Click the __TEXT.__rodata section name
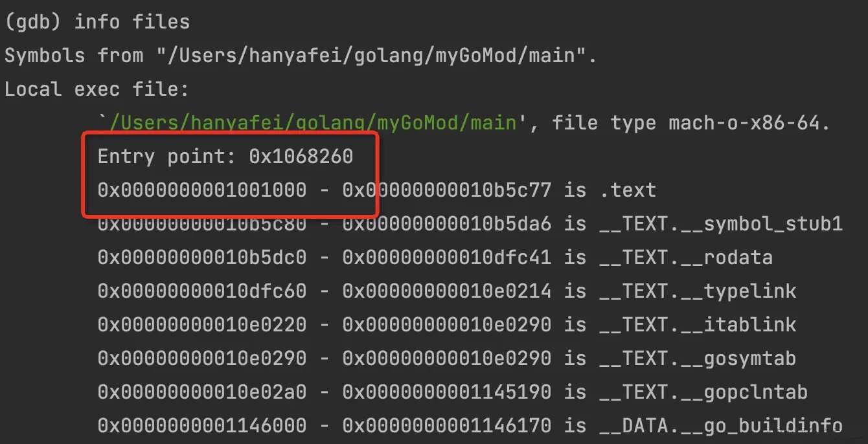Screen dimensions: 868x444 click(x=685, y=258)
